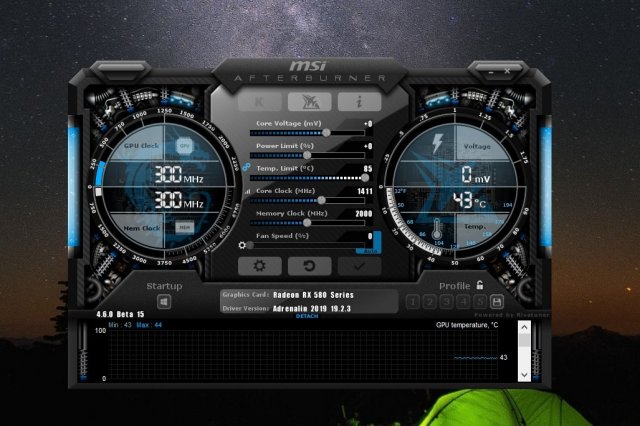Click the MEM chip icon on left gauge
Image resolution: width=640 pixels, height=426 pixels.
click(x=184, y=227)
